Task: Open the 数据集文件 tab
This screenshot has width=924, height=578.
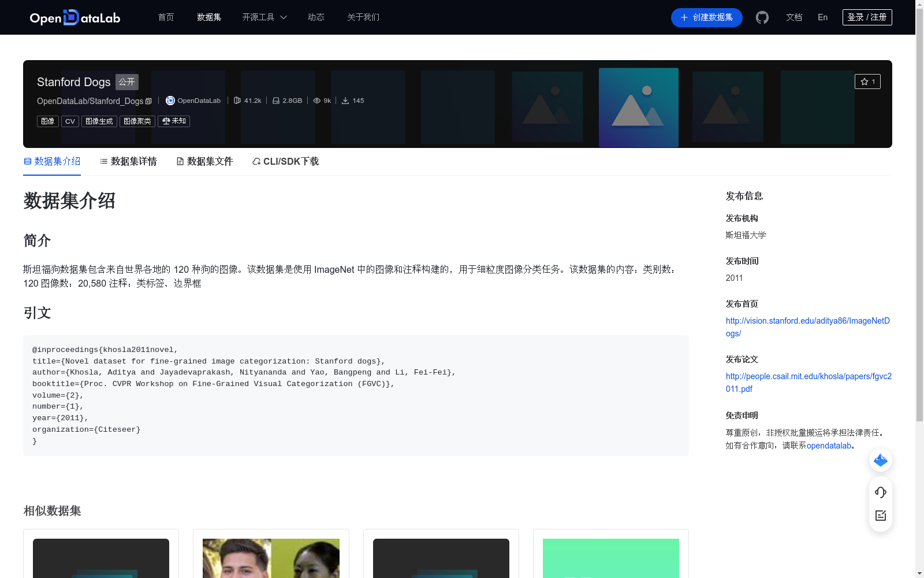Action: pos(204,161)
